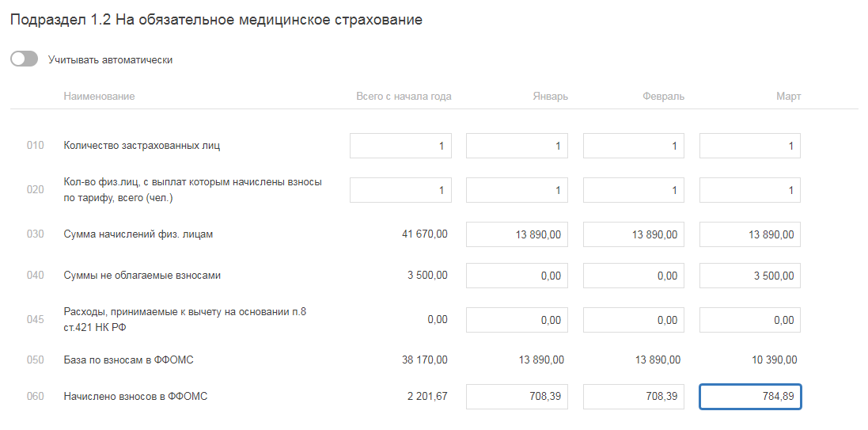
Task: Click January accrual amount 13 890,00
Action: point(517,234)
